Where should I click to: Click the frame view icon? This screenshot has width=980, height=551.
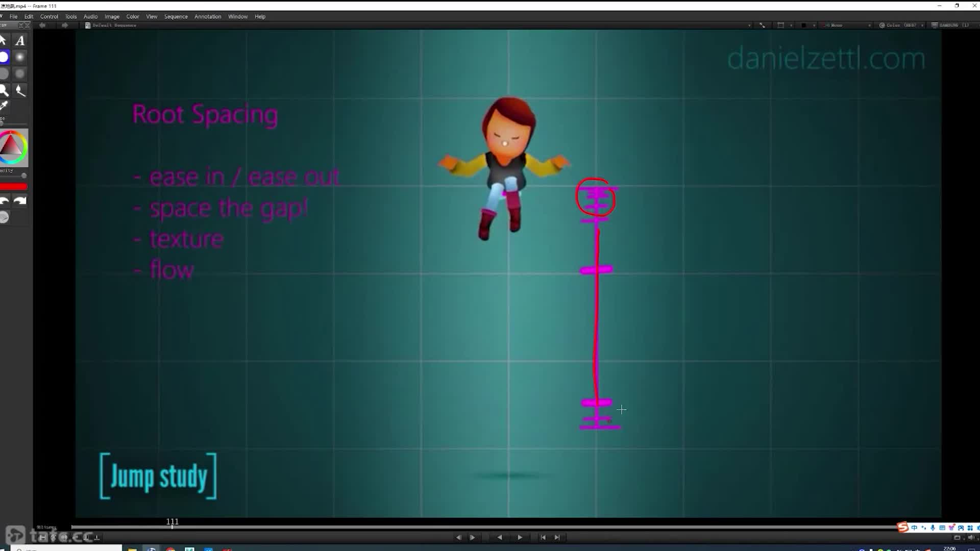780,25
